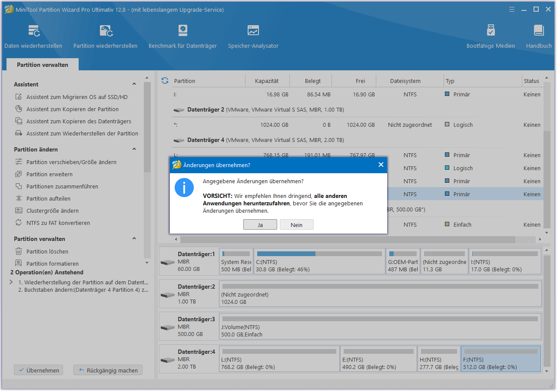
Task: Click right arrow of partition list scrollbar
Action: coord(540,239)
